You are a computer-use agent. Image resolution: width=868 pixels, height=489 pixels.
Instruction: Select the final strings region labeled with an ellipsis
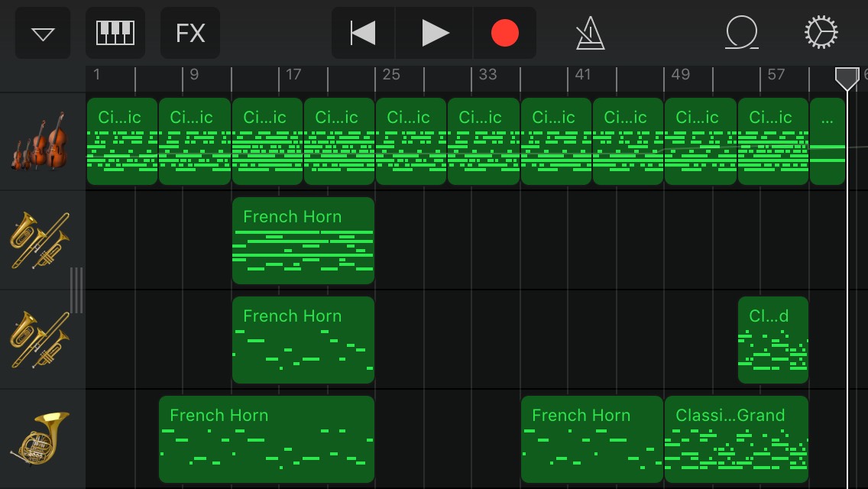pos(828,141)
